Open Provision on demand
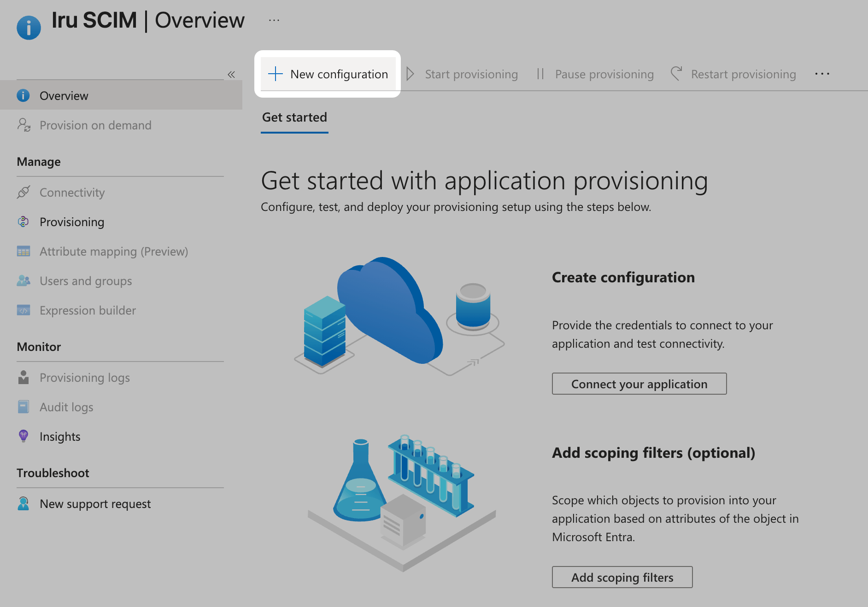The image size is (868, 607). [x=95, y=125]
